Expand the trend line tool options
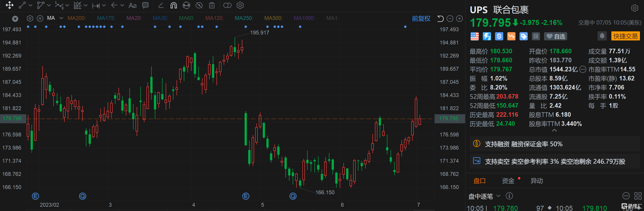The image size is (644, 211). coord(31,5)
